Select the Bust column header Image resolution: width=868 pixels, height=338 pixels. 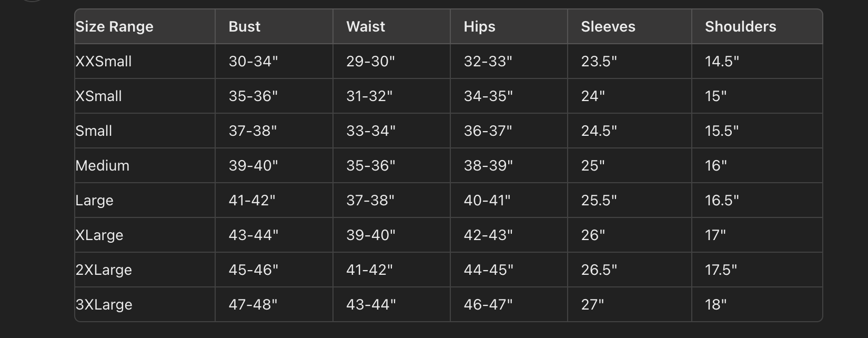245,27
